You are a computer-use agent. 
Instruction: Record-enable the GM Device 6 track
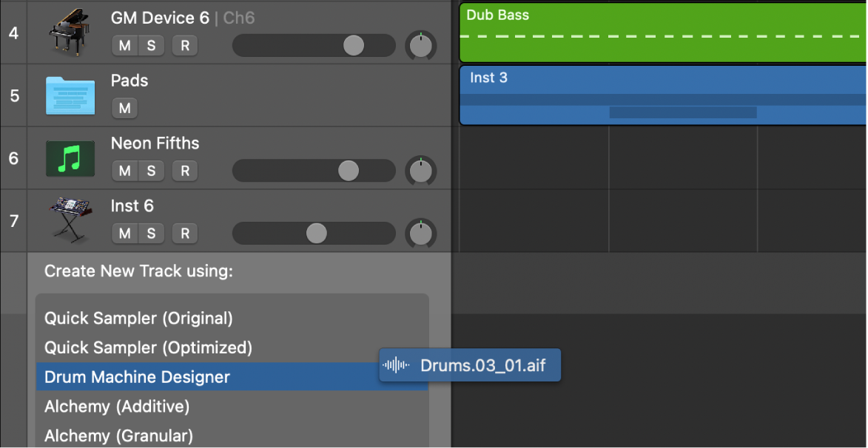tap(185, 46)
